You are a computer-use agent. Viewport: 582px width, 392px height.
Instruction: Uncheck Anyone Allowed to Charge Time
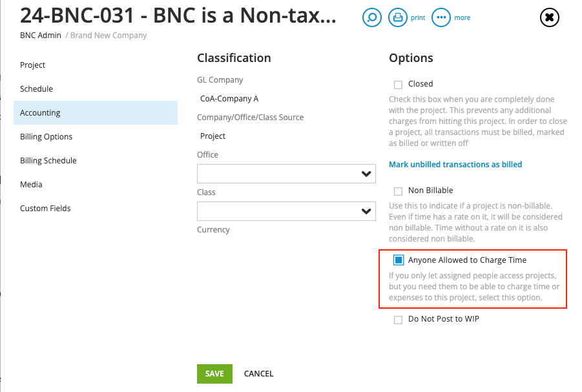point(399,260)
